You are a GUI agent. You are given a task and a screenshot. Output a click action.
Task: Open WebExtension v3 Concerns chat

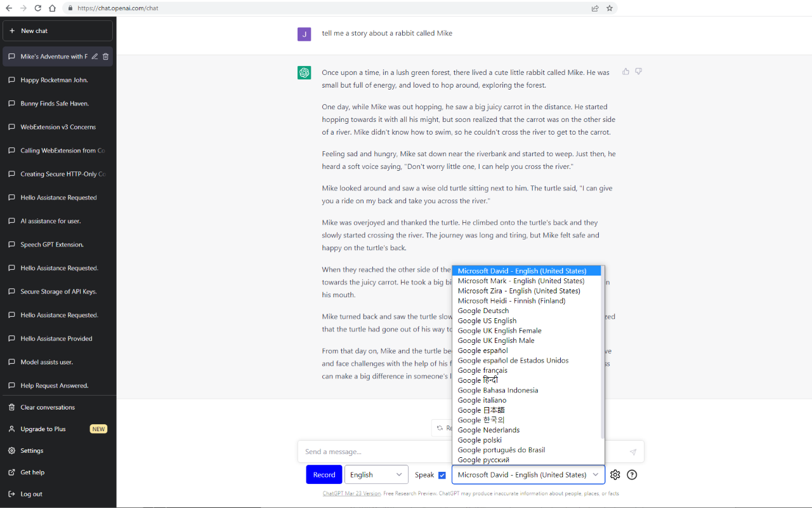(x=58, y=127)
